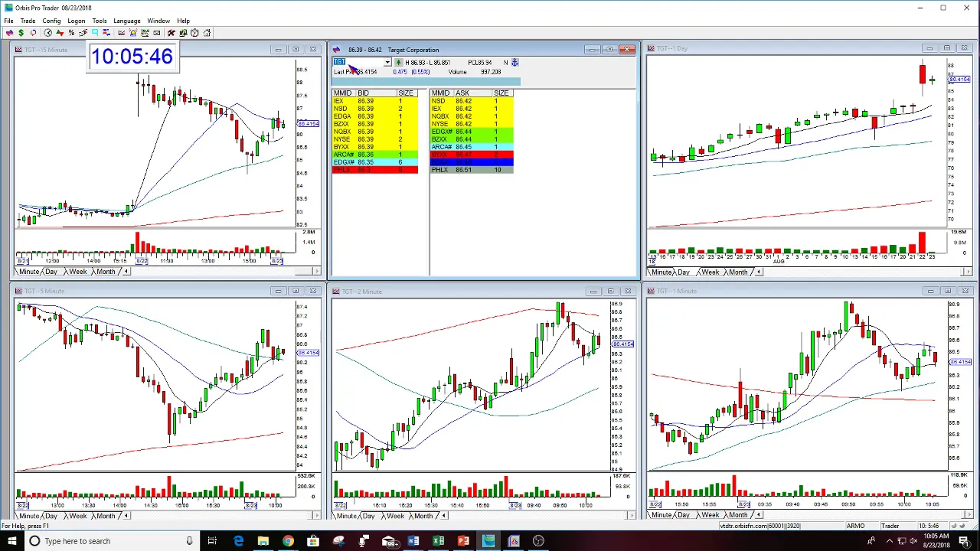Click the red circular refresh toolbar icon
This screenshot has height=551, width=980.
(33, 33)
